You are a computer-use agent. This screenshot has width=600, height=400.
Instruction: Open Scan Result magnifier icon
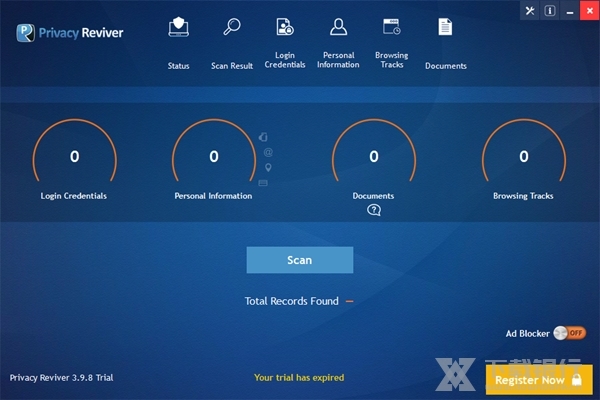[232, 28]
